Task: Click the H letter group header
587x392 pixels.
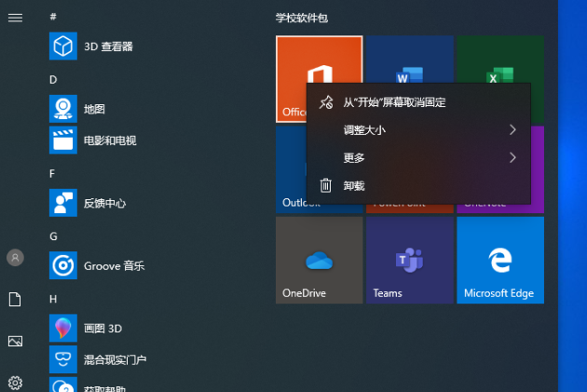Action: click(53, 299)
